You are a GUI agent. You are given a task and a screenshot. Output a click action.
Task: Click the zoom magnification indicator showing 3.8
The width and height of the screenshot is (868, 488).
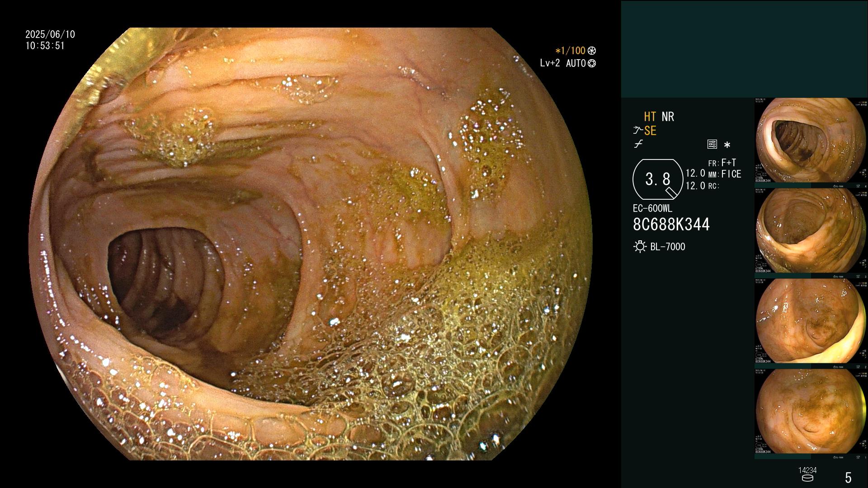(658, 179)
